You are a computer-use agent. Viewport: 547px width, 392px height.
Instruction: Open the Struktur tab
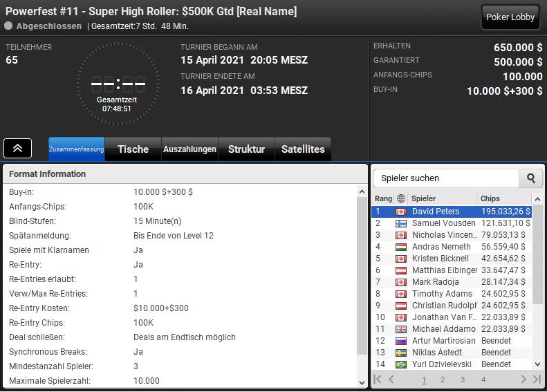246,149
